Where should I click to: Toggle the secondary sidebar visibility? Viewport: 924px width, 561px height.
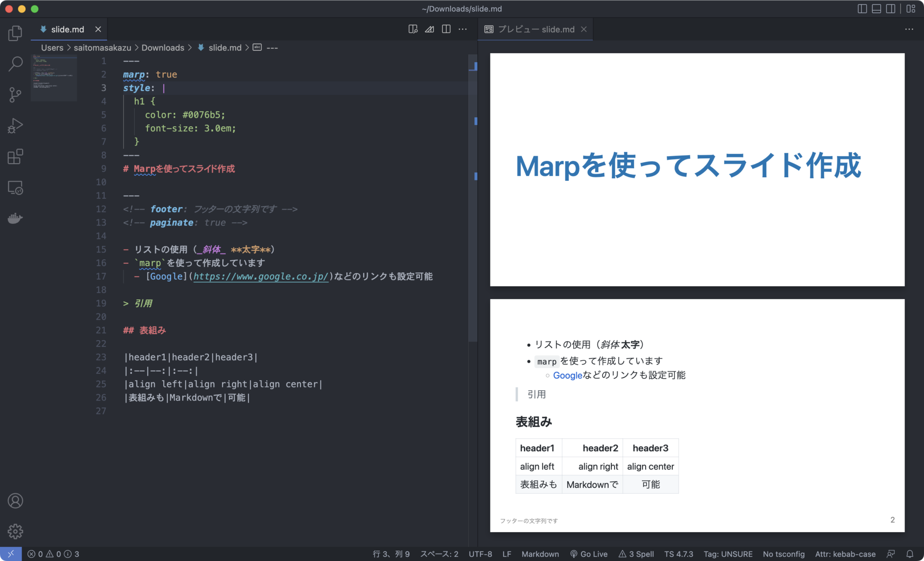[891, 8]
